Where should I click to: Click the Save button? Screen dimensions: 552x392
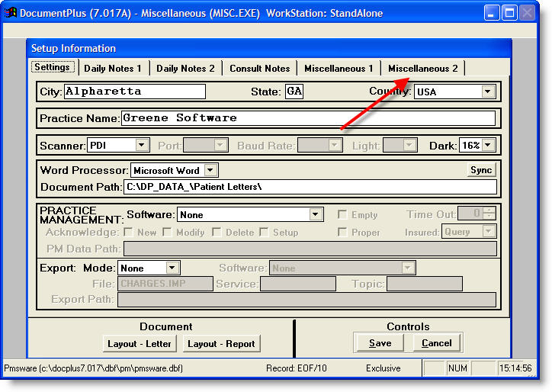click(380, 343)
